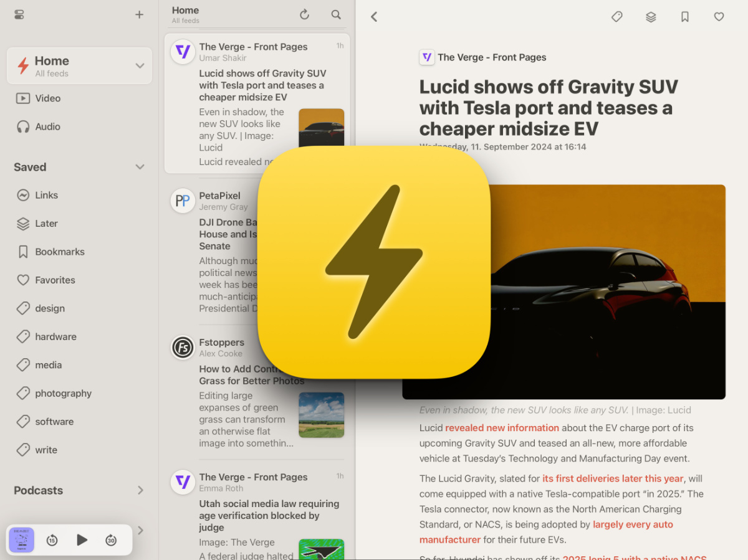Refresh the Home feed list
The width and height of the screenshot is (748, 560).
pos(304,15)
